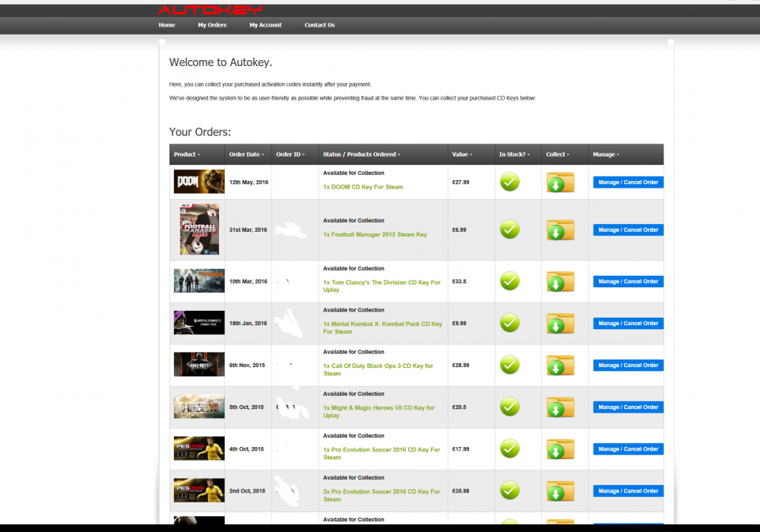Open the Home menu item
The width and height of the screenshot is (760, 532).
point(166,25)
